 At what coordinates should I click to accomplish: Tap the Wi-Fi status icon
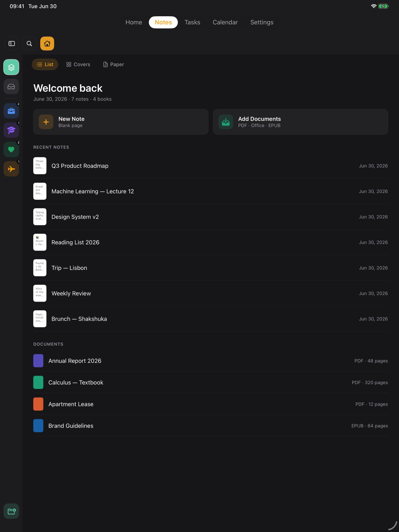click(x=374, y=6)
